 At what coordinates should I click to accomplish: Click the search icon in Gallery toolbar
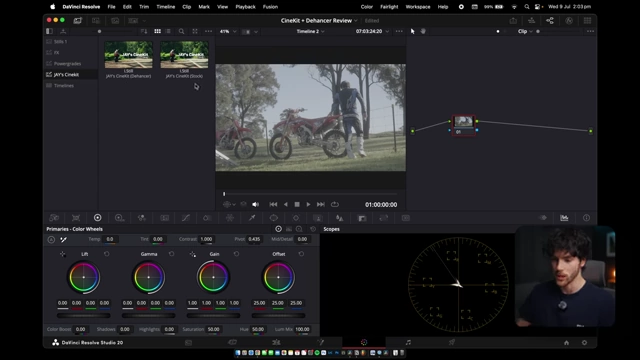[x=182, y=31]
